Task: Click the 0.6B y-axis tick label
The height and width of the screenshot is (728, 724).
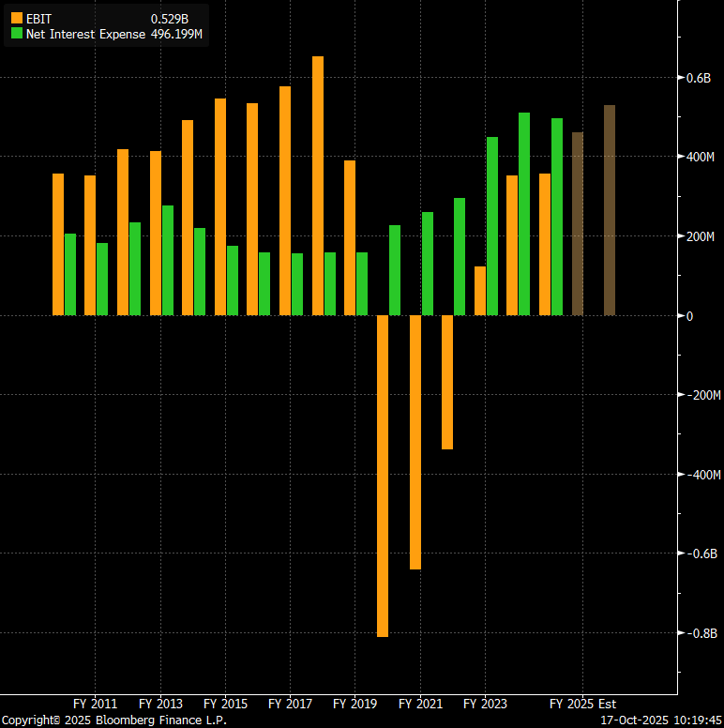Action: [699, 78]
